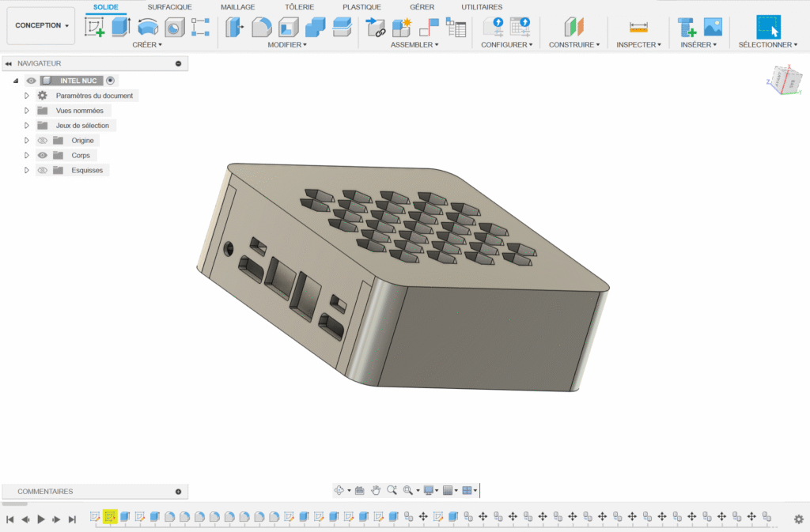This screenshot has width=810, height=532.
Task: Click the yellow highlighted sketch in timeline
Action: 110,517
